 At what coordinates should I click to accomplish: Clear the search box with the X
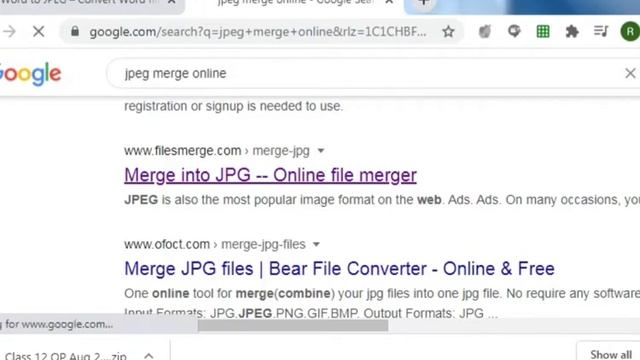(630, 73)
